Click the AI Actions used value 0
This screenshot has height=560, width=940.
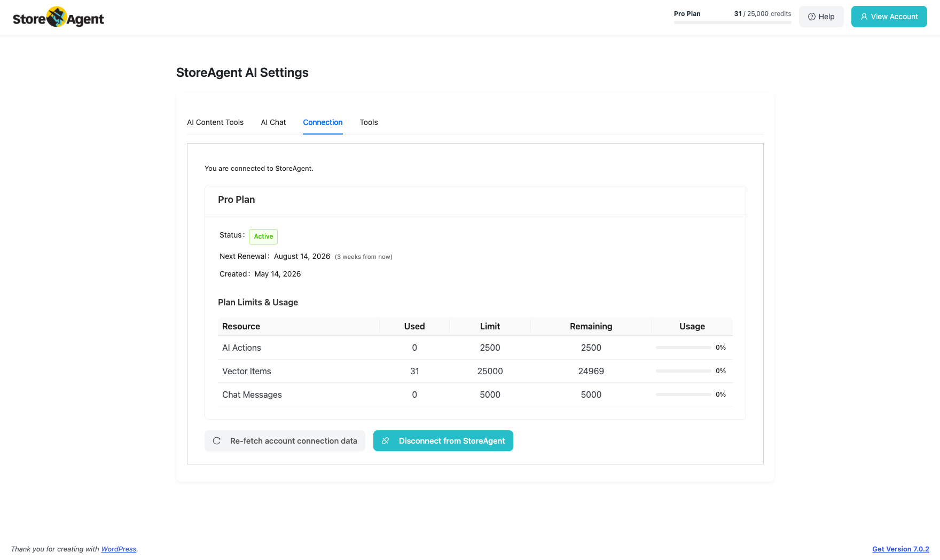pyautogui.click(x=414, y=348)
